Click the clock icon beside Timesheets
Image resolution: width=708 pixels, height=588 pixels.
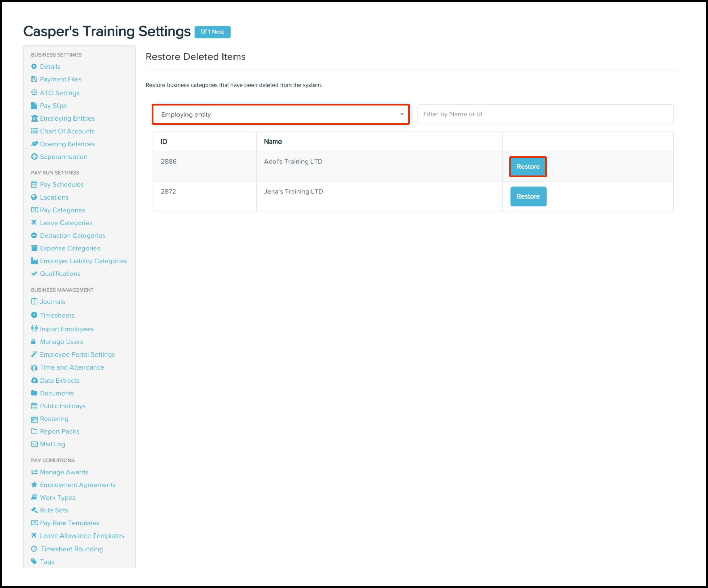click(x=34, y=315)
